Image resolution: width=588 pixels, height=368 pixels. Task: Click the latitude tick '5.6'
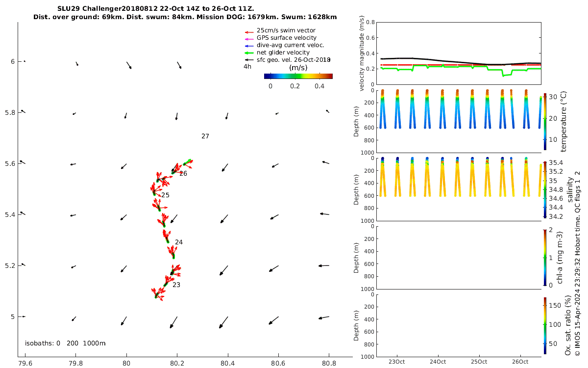9,164
